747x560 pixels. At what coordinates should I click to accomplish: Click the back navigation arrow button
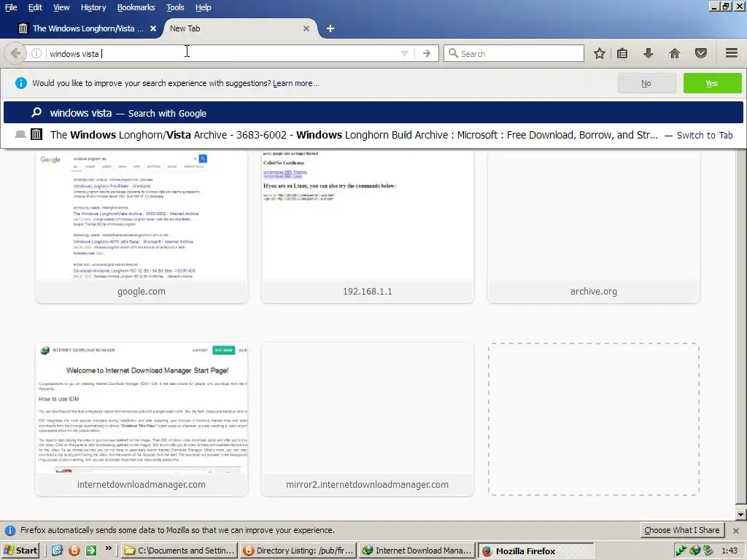[15, 53]
